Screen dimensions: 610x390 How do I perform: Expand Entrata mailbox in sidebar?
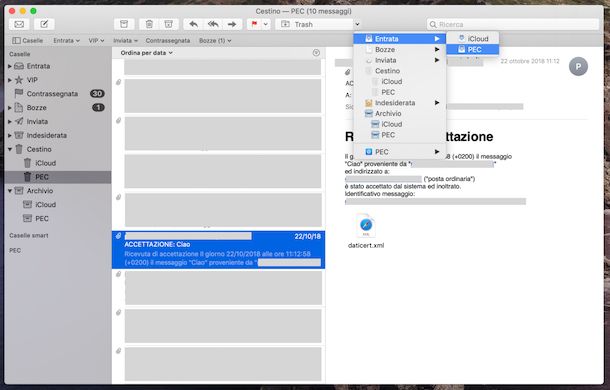click(10, 66)
